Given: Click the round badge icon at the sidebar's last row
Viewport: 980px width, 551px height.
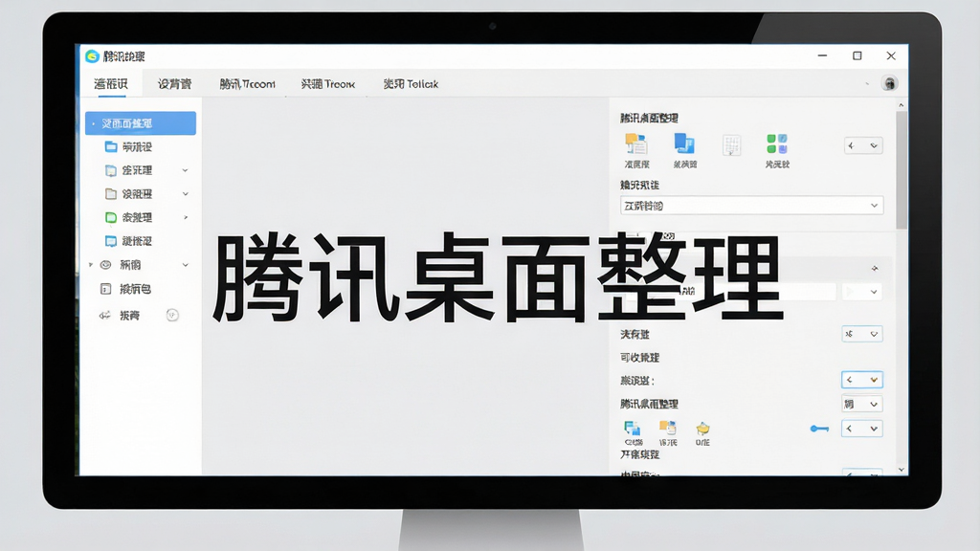Looking at the screenshot, I should [x=172, y=315].
